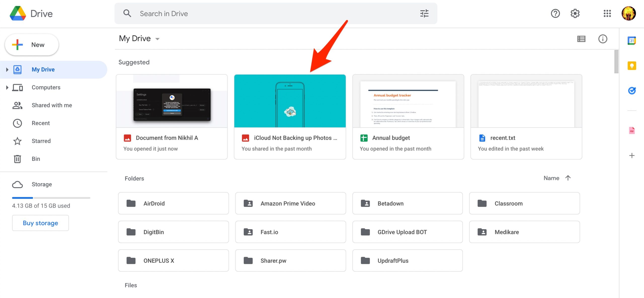
Task: Open Google apps grid menu
Action: (x=608, y=13)
